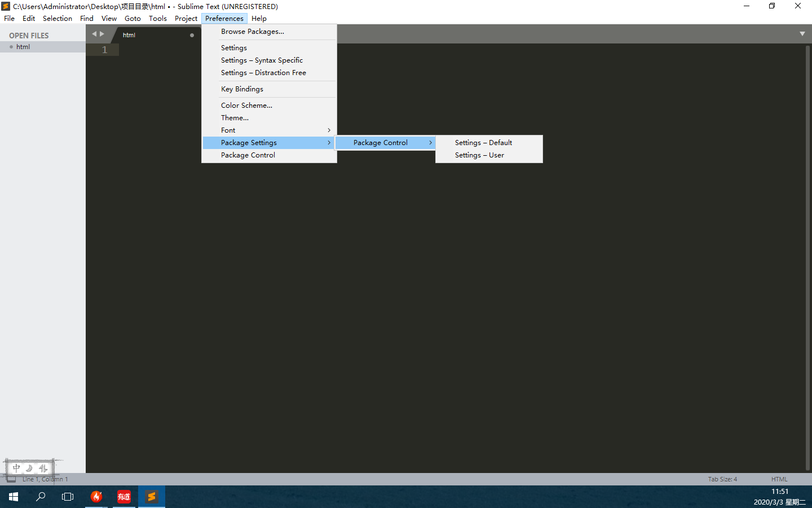Go to previous tab arrow

[94, 34]
